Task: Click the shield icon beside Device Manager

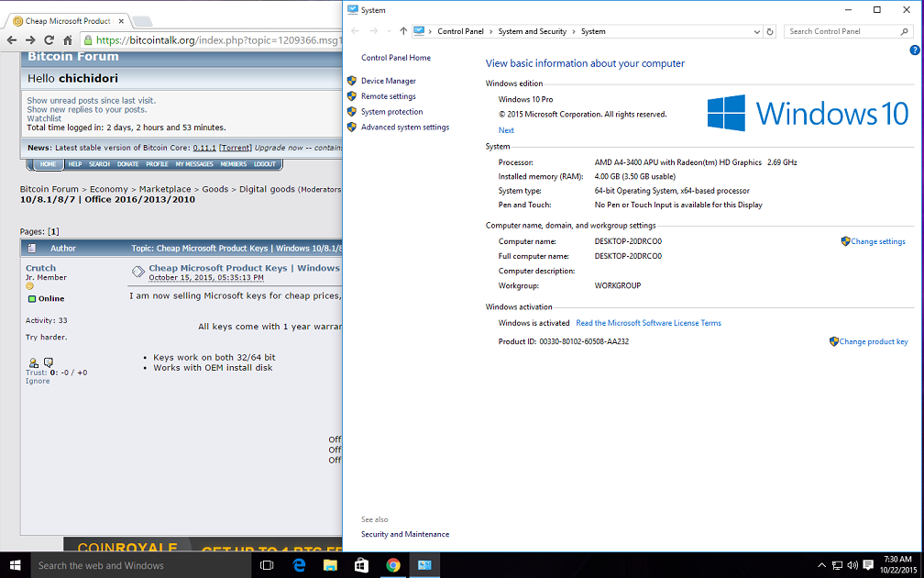Action: 352,81
